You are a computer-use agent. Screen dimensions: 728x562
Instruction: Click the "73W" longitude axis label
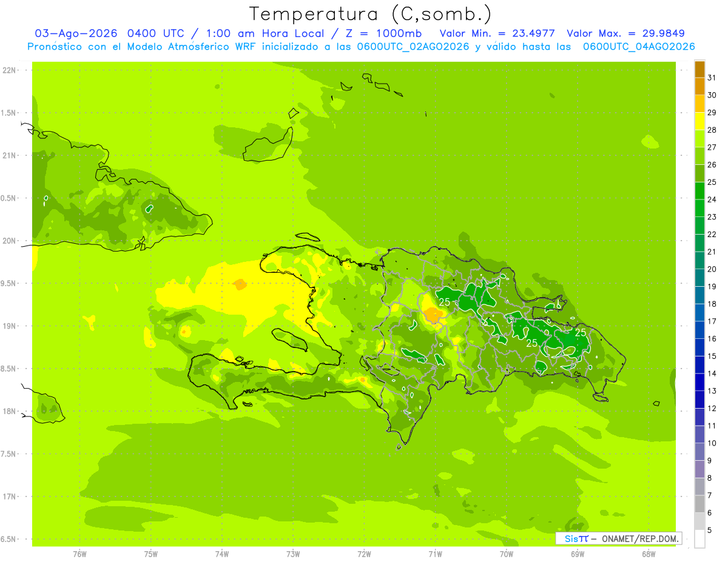(x=293, y=554)
